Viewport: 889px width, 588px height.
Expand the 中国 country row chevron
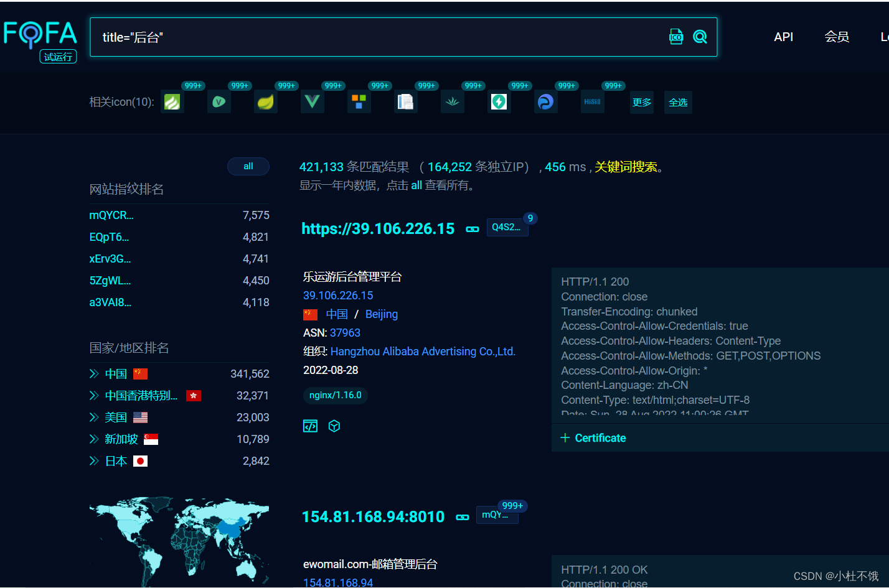click(x=94, y=373)
